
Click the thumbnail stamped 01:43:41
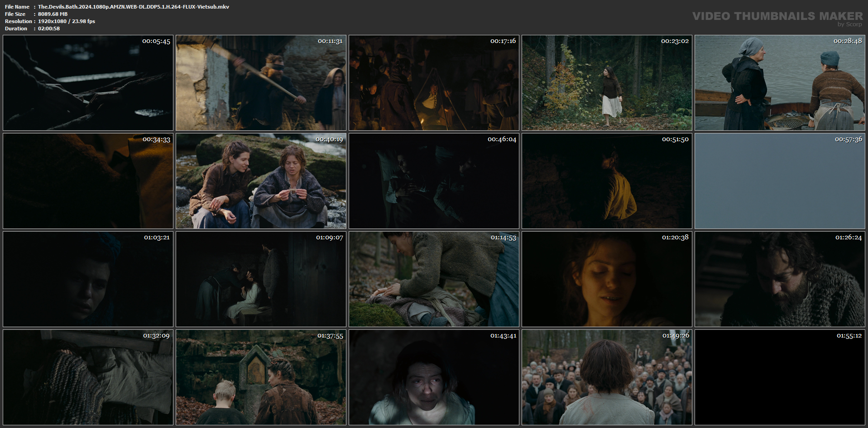coord(434,377)
